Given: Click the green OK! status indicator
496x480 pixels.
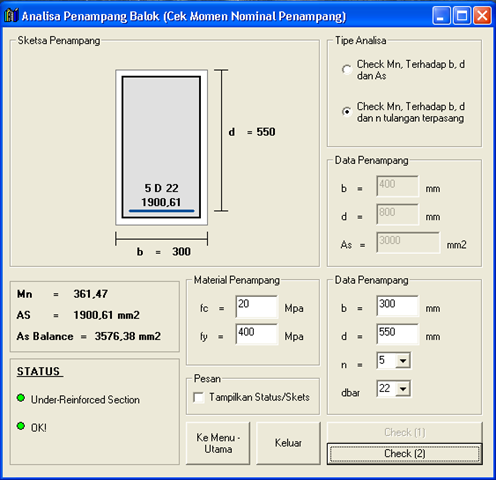Looking at the screenshot, I should tap(21, 426).
